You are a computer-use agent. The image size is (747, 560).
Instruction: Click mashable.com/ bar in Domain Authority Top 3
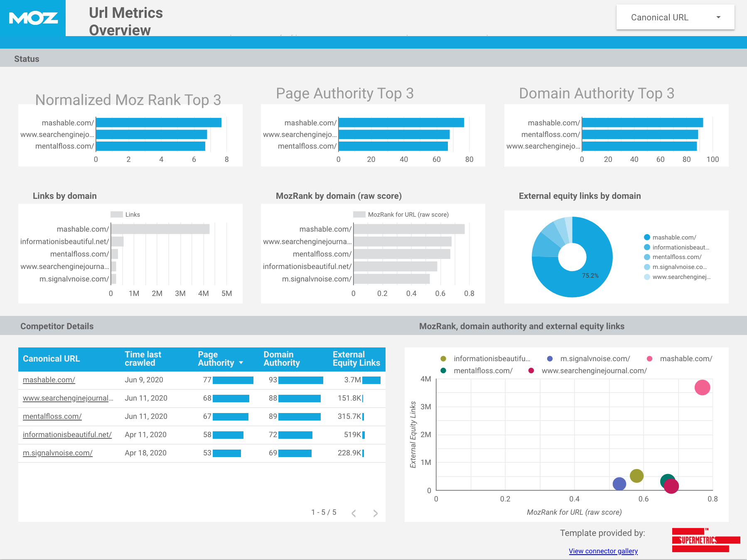[x=643, y=122]
